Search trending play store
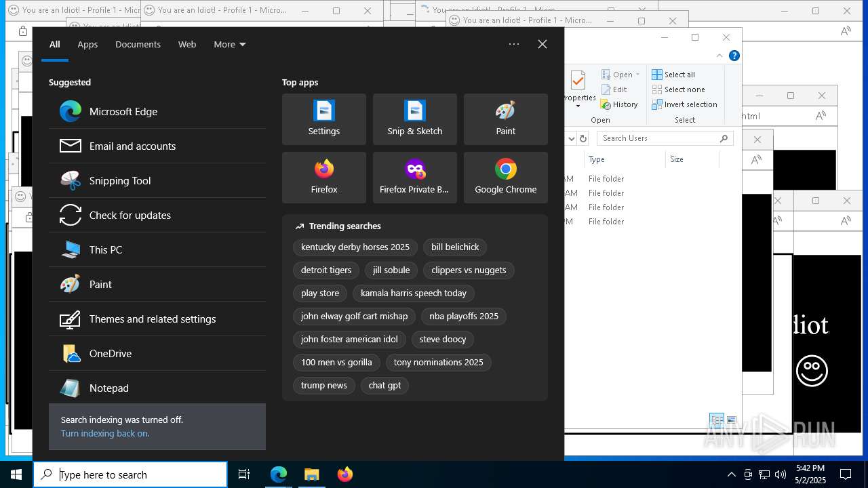This screenshot has height=488, width=868. coord(320,293)
